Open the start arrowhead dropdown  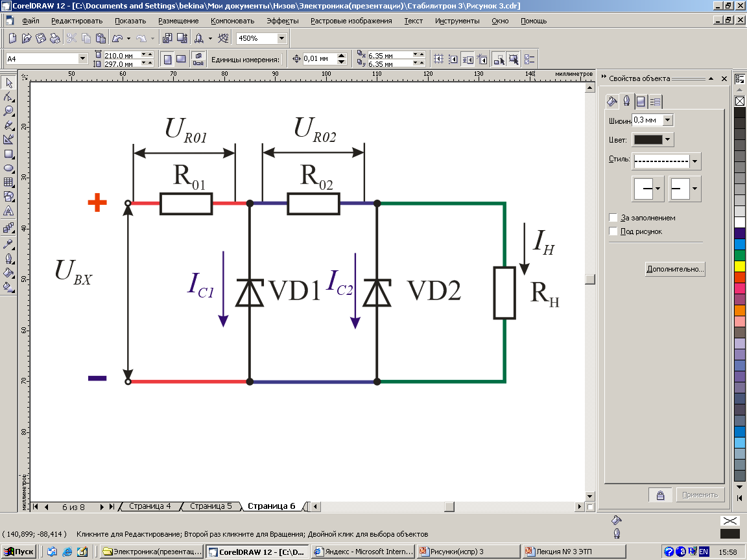(658, 189)
